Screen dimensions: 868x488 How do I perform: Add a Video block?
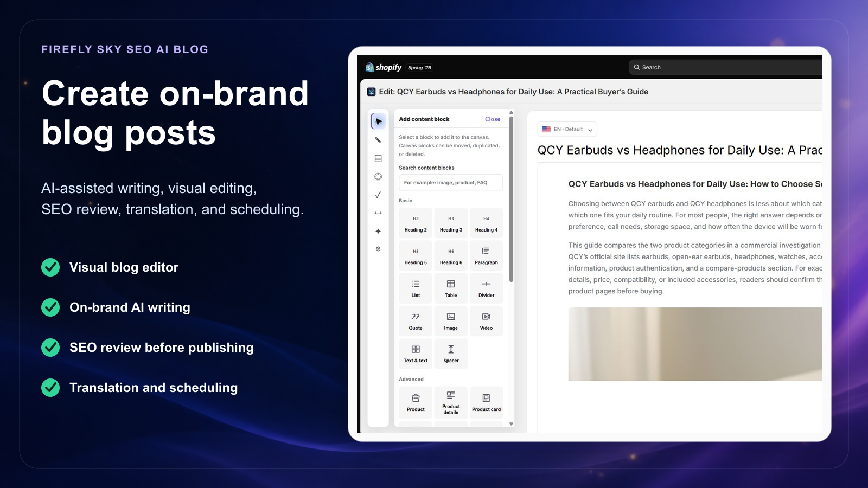(x=486, y=321)
